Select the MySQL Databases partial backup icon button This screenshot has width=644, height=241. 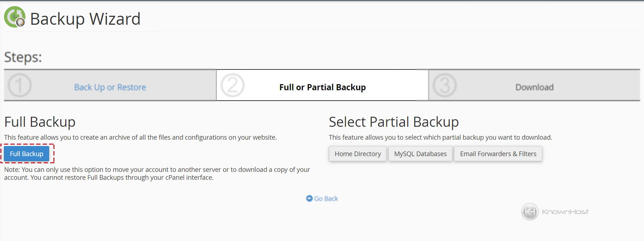[x=420, y=154]
